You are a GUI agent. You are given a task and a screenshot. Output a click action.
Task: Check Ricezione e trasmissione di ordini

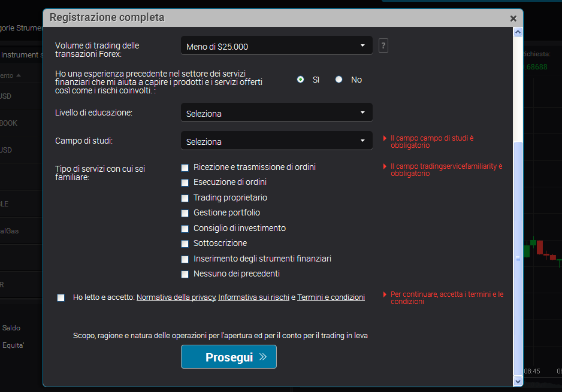[185, 168]
